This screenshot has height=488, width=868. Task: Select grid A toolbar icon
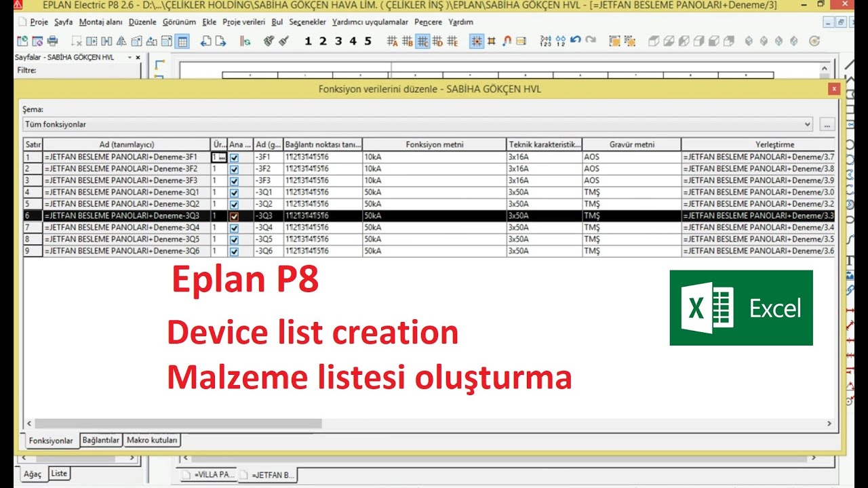(x=393, y=41)
